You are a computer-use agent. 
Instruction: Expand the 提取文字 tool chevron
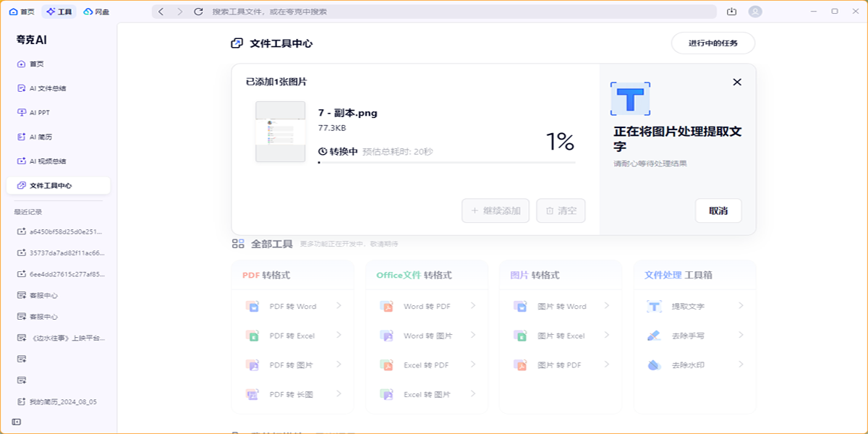(741, 306)
